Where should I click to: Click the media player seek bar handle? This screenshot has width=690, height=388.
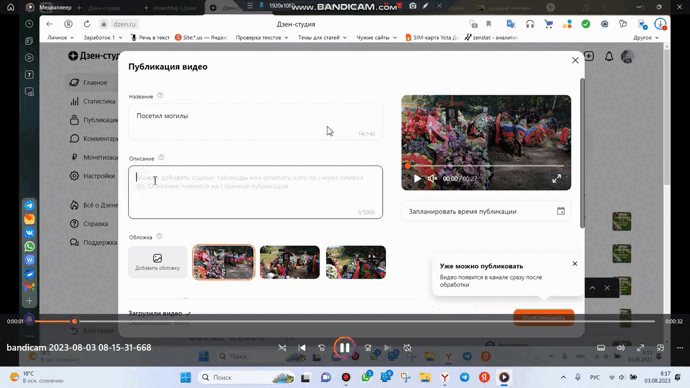click(x=74, y=321)
